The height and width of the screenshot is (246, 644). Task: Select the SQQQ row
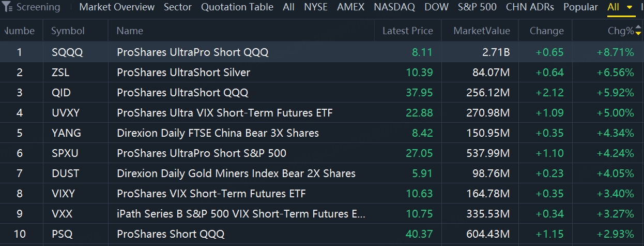click(x=322, y=52)
